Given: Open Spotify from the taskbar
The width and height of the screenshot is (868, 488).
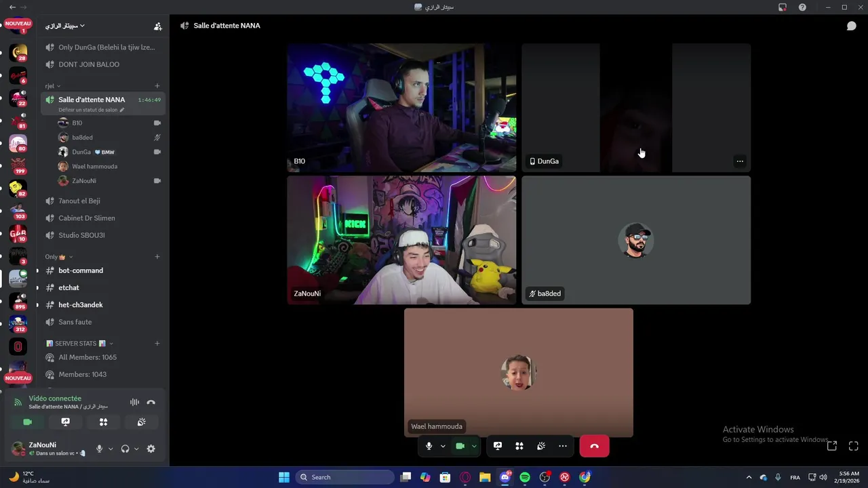Looking at the screenshot, I should click(x=525, y=477).
